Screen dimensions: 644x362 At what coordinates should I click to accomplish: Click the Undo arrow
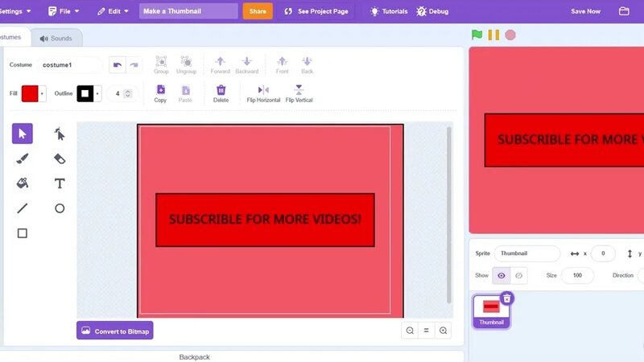pos(118,65)
